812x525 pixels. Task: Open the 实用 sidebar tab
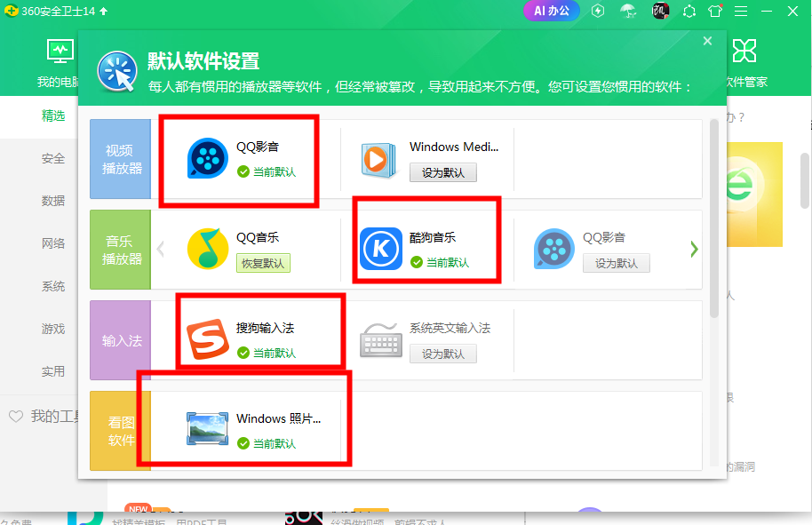[53, 371]
